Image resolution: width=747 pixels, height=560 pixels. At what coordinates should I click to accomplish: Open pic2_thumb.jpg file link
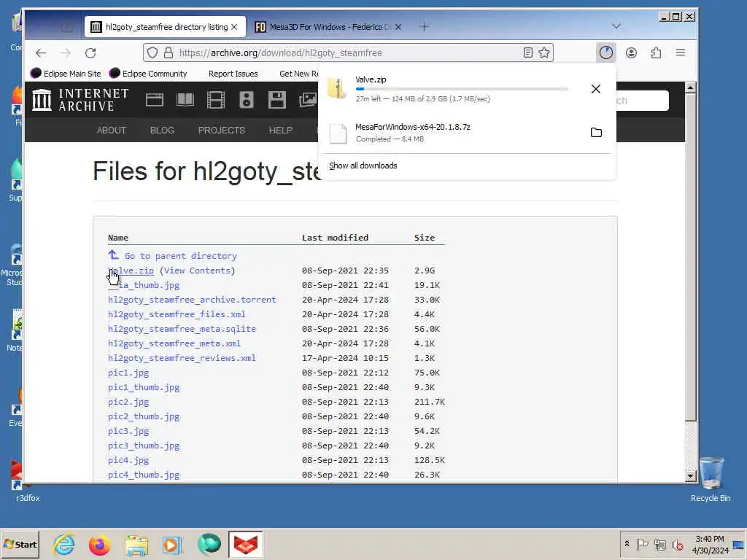(144, 416)
